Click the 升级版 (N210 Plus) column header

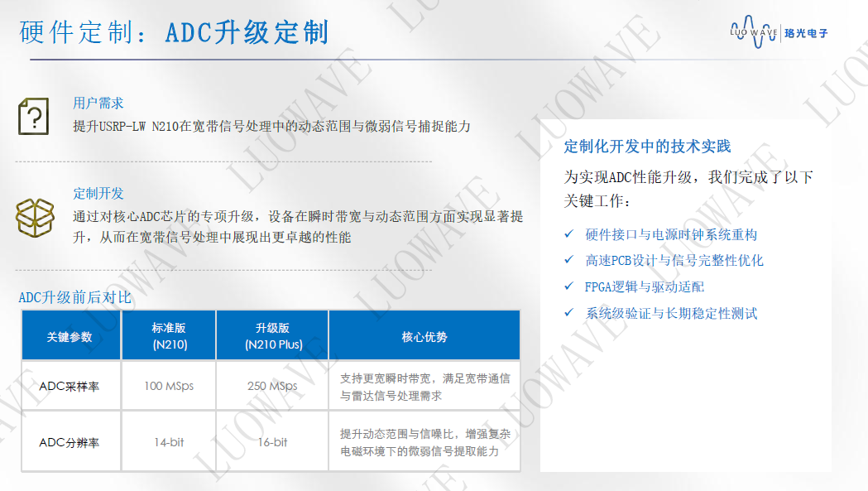click(x=272, y=336)
